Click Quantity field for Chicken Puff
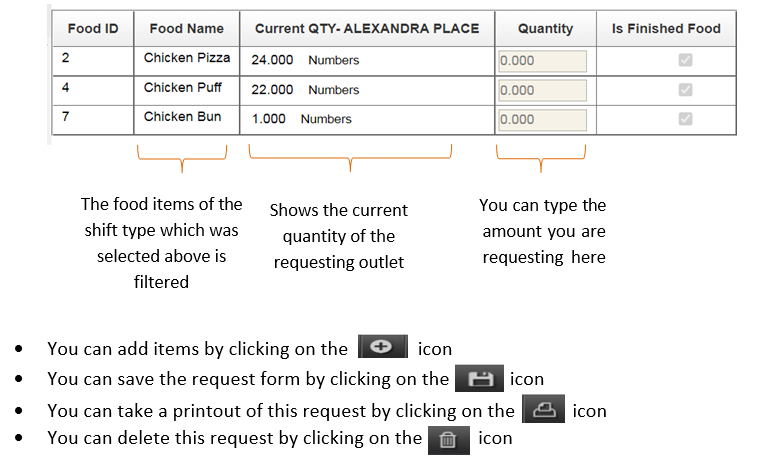 click(x=542, y=90)
